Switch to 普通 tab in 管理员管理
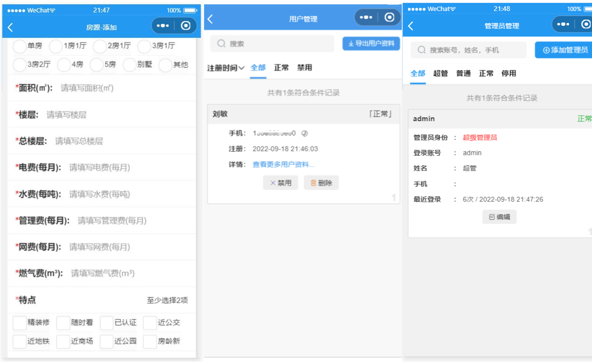 [x=463, y=74]
